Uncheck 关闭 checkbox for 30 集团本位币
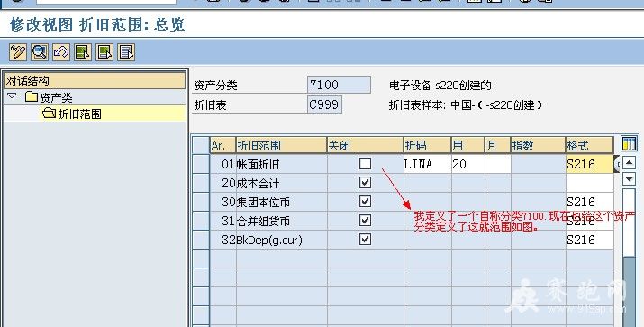 click(x=365, y=201)
